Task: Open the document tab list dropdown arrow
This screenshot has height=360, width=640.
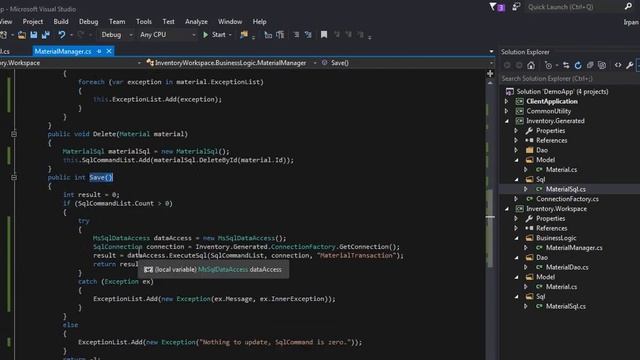Action: click(x=491, y=51)
